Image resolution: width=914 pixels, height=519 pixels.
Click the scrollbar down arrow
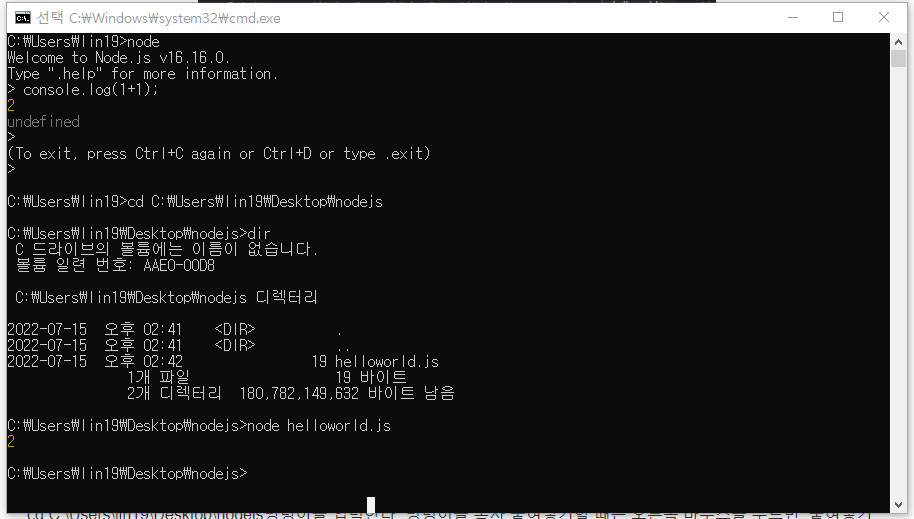click(898, 505)
